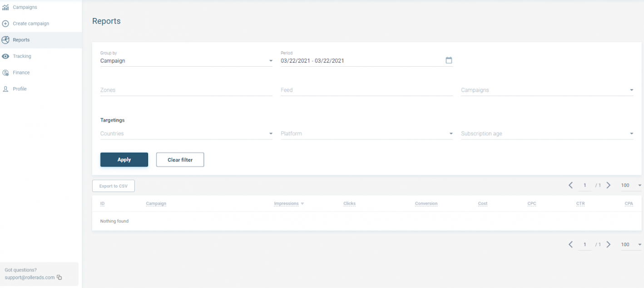The height and width of the screenshot is (288, 644).
Task: Click the Apply button
Action: (124, 160)
